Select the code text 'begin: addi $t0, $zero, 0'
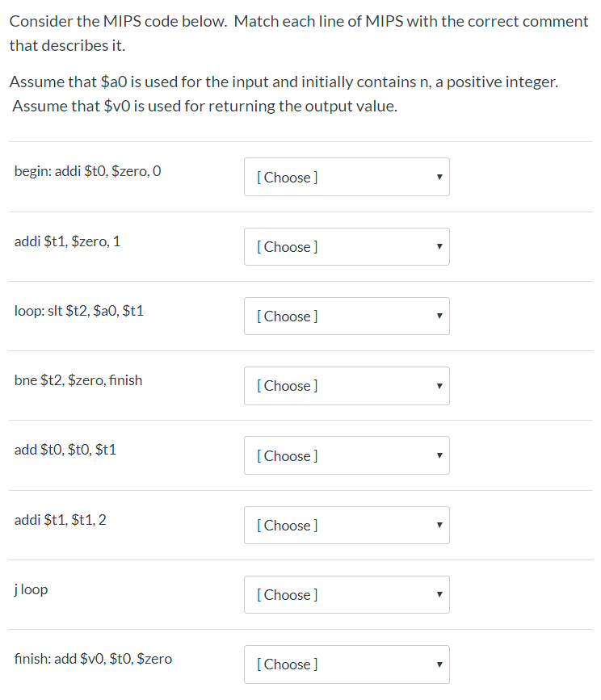This screenshot has width=601, height=700. 87,170
